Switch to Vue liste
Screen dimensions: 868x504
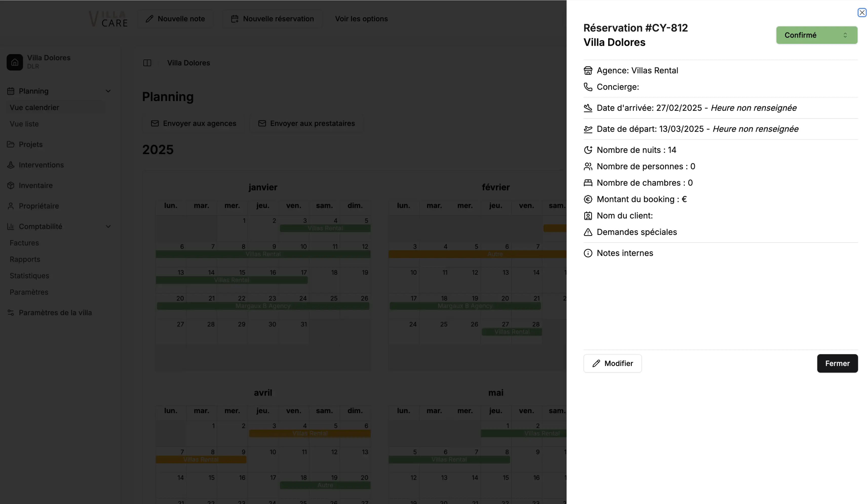tap(24, 124)
